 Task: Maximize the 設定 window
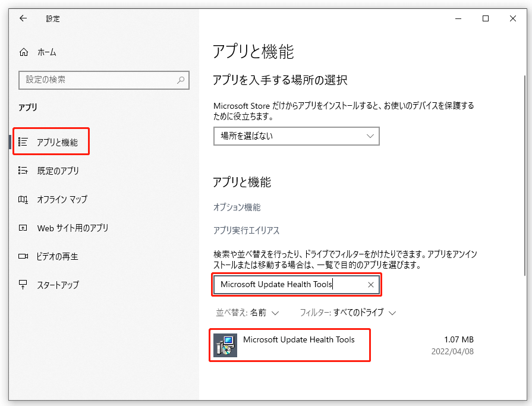click(486, 18)
